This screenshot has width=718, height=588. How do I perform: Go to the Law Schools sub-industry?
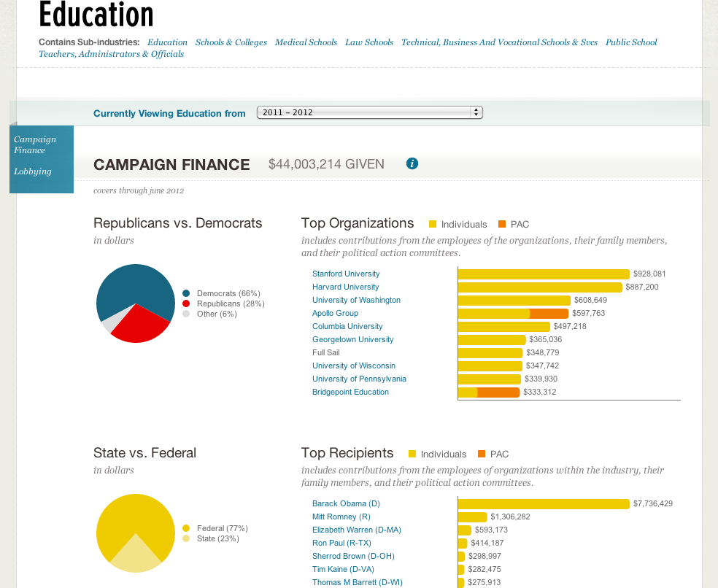pyautogui.click(x=369, y=42)
